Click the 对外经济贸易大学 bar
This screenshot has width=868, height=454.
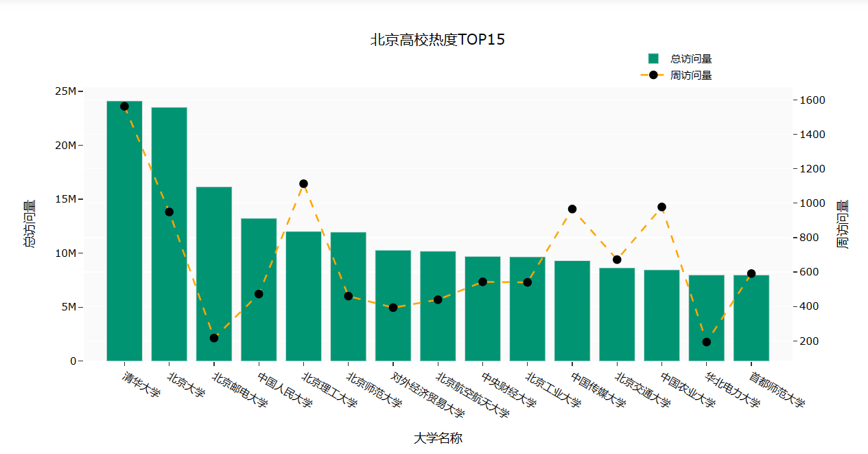[393, 306]
